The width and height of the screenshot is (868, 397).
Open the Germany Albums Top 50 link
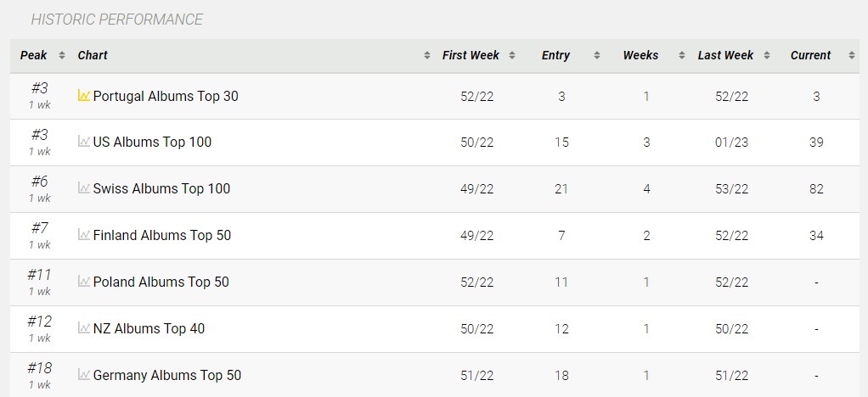click(x=167, y=375)
